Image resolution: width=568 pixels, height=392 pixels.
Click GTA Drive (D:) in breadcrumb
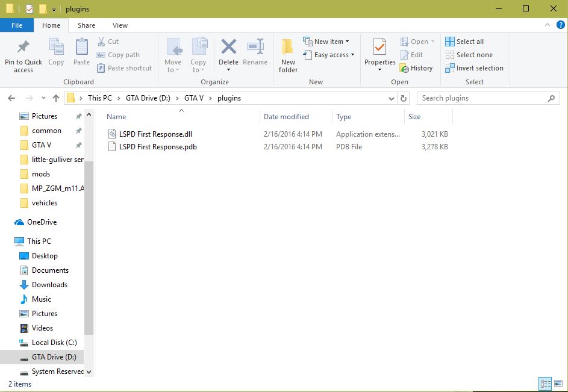point(148,98)
